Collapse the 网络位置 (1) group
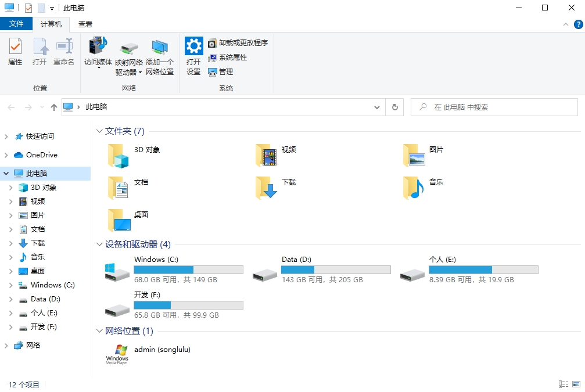The width and height of the screenshot is (585, 392). coord(99,331)
